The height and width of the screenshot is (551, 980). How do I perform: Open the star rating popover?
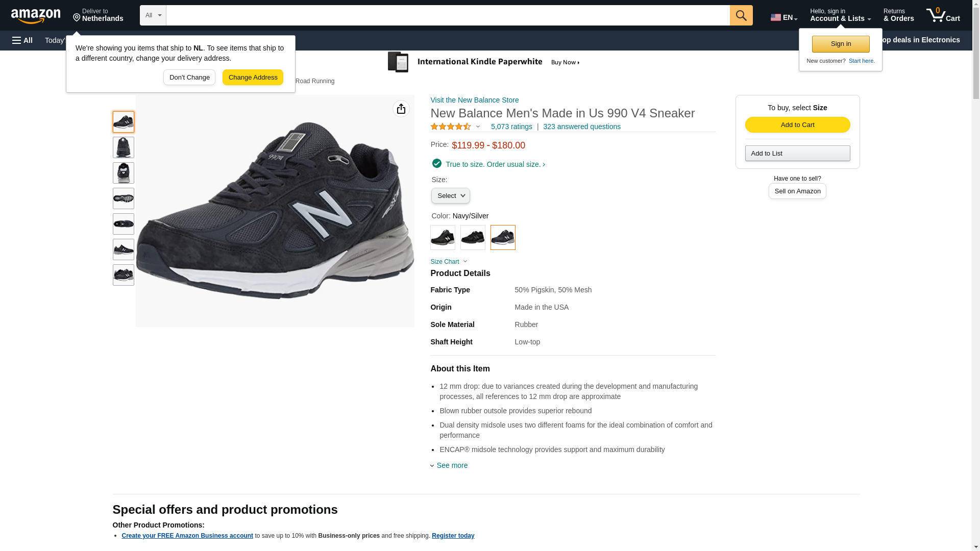coord(455,127)
